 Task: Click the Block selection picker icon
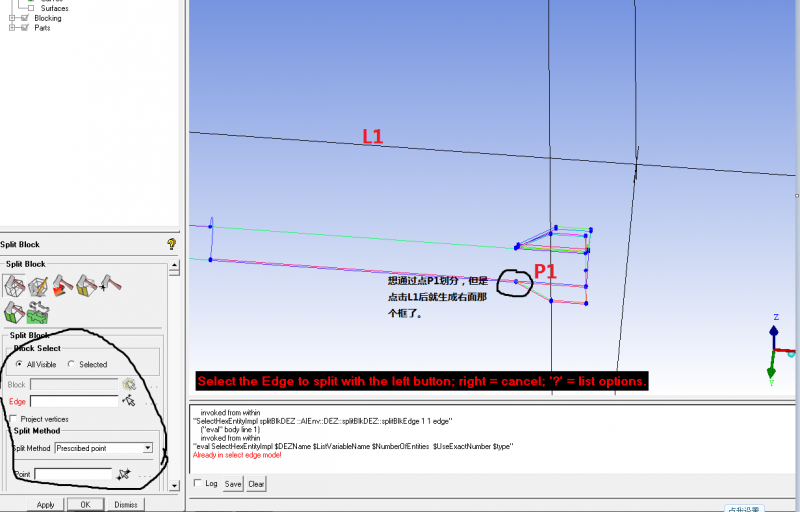(129, 385)
